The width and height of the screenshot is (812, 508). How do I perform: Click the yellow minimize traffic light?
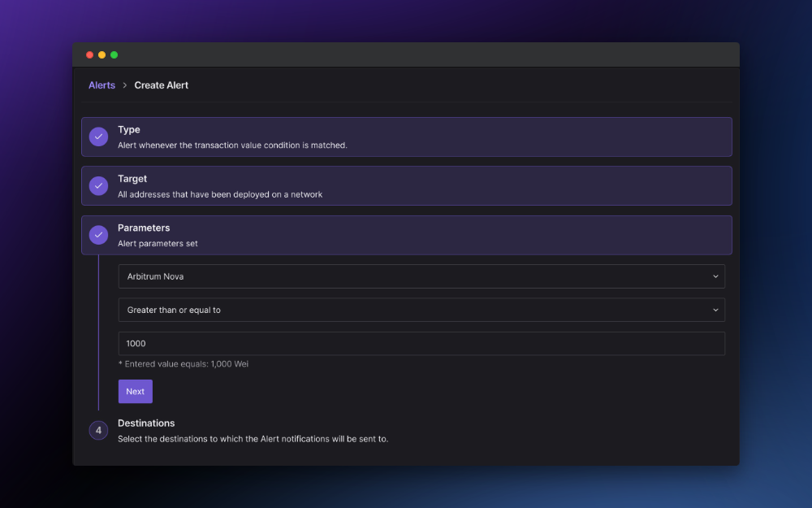(101, 54)
